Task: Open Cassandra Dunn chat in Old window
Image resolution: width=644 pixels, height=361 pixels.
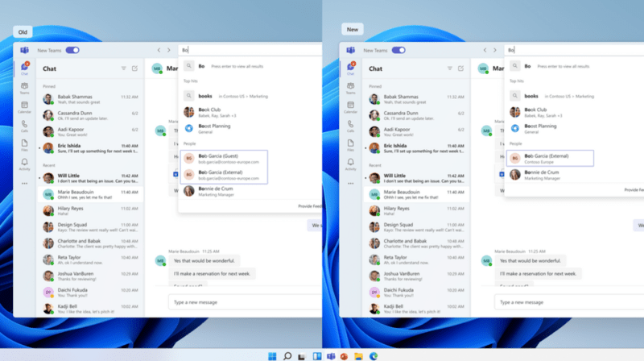Action: pyautogui.click(x=90, y=115)
